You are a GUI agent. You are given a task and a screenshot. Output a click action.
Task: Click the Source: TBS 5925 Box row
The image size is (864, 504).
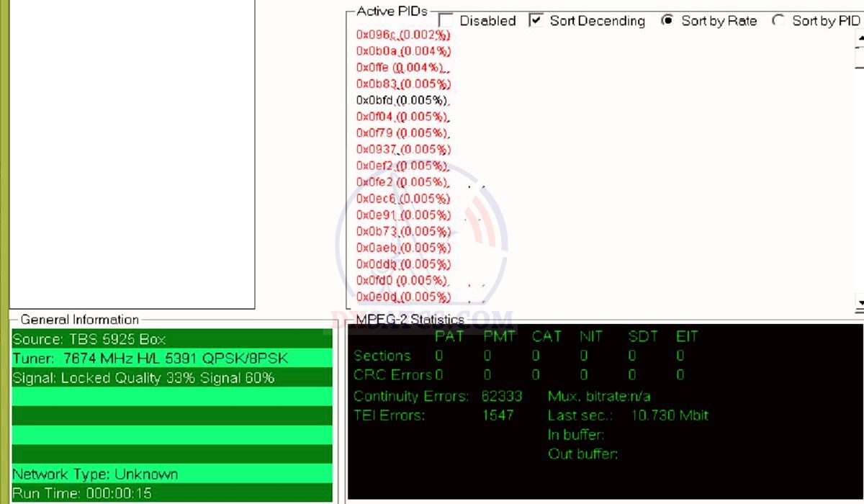coord(171,339)
